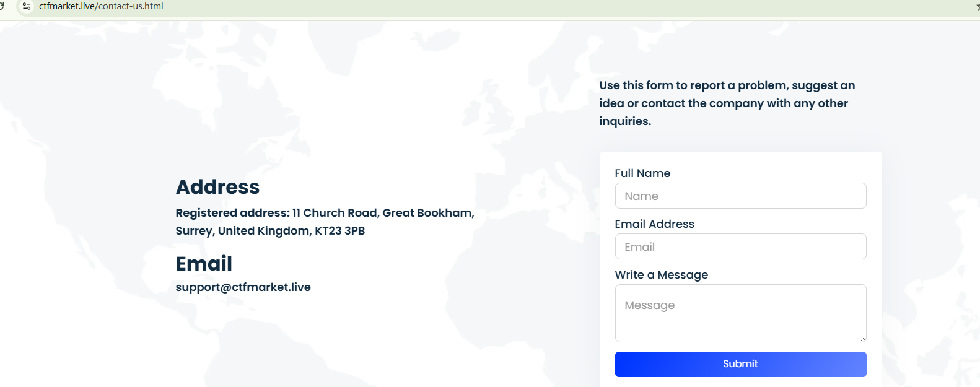Open site information icon beside the URL

coord(27,6)
